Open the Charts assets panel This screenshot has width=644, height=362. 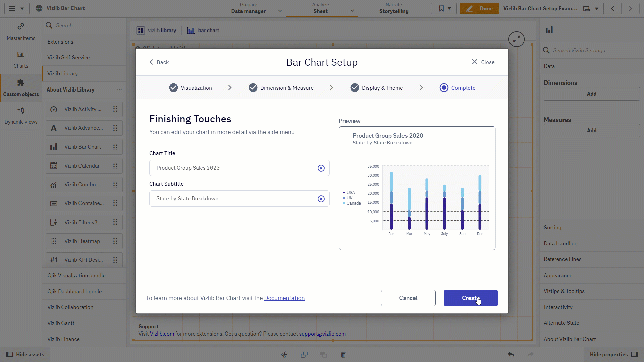pos(21,60)
